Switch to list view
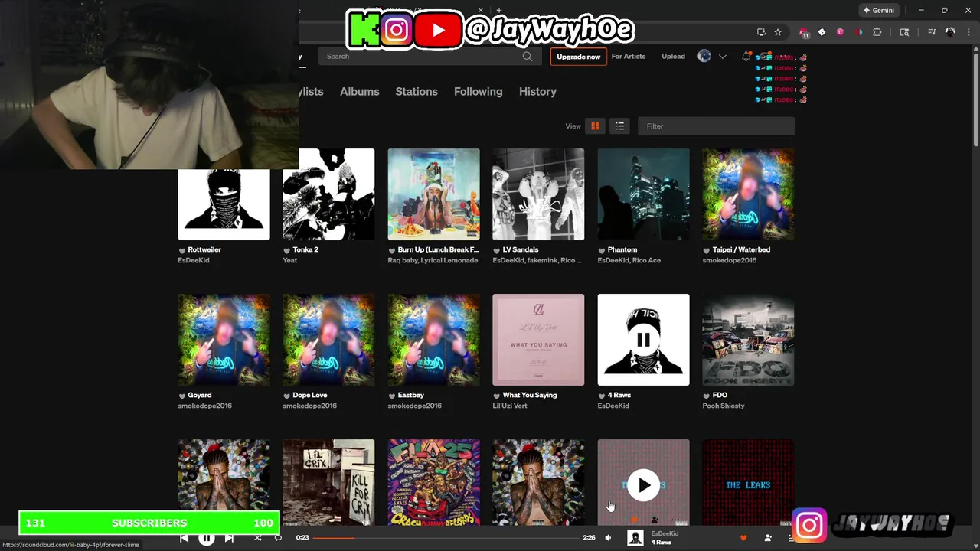 (619, 126)
